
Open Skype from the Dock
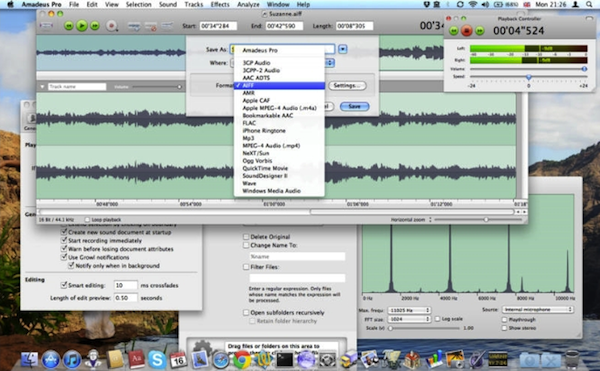click(157, 360)
